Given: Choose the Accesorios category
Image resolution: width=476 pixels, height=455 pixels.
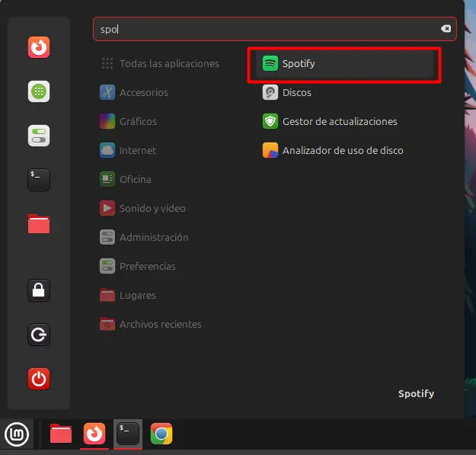Looking at the screenshot, I should (143, 93).
